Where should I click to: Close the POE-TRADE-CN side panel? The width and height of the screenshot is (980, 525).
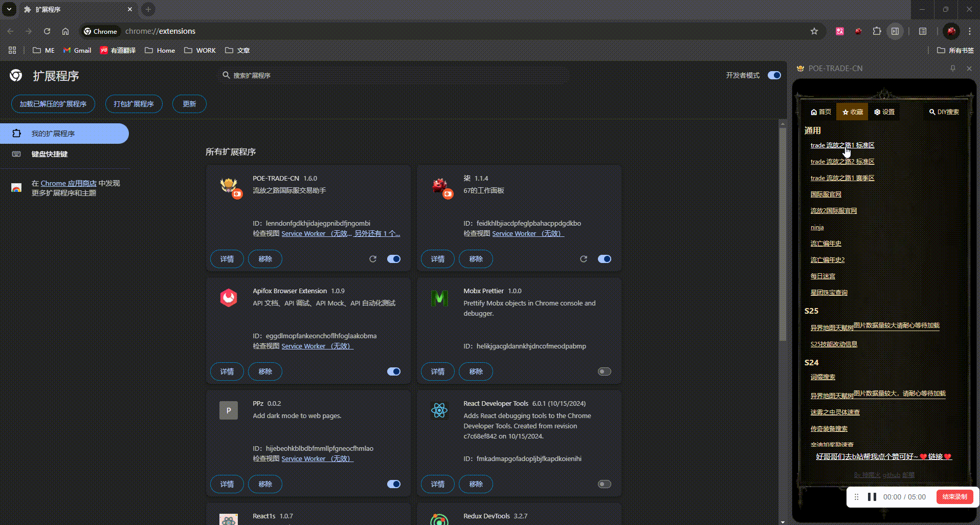[969, 68]
